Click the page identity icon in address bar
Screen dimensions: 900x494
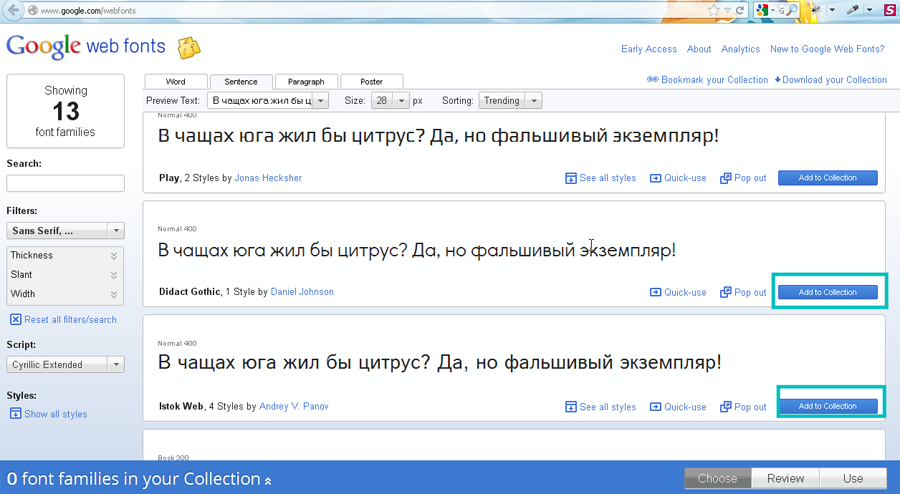coord(33,10)
